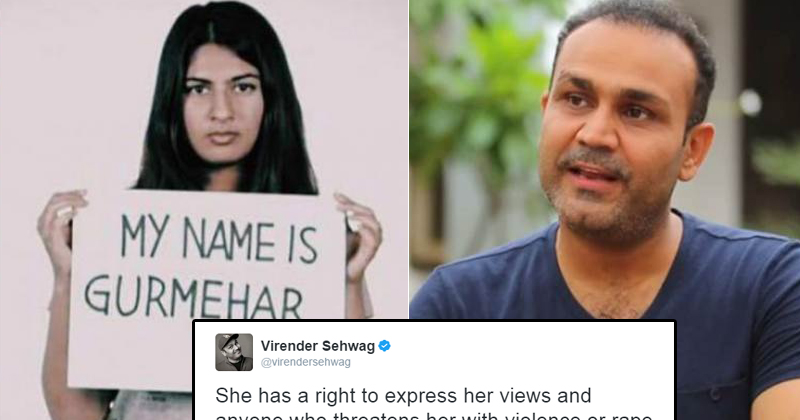Viewport: 800px width, 420px height.
Task: Click the empty white area right of the tweet header
Action: point(531,352)
